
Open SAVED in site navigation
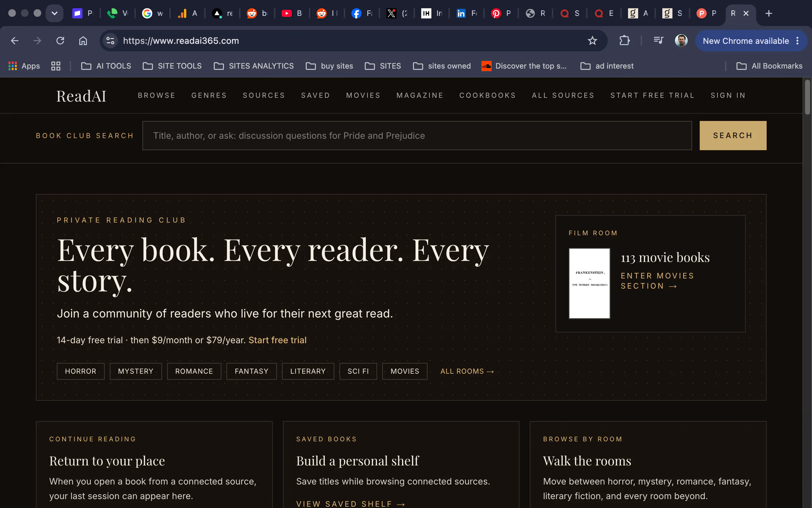(315, 96)
